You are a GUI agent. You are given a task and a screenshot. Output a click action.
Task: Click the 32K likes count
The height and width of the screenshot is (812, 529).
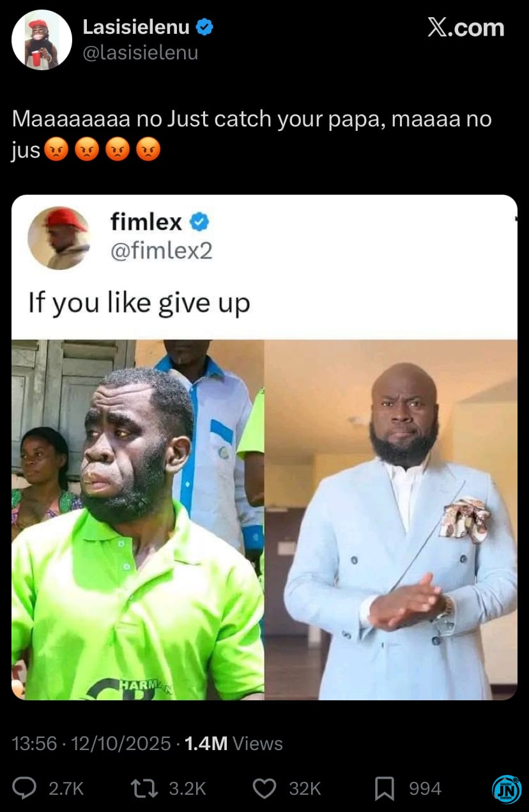coord(305,789)
